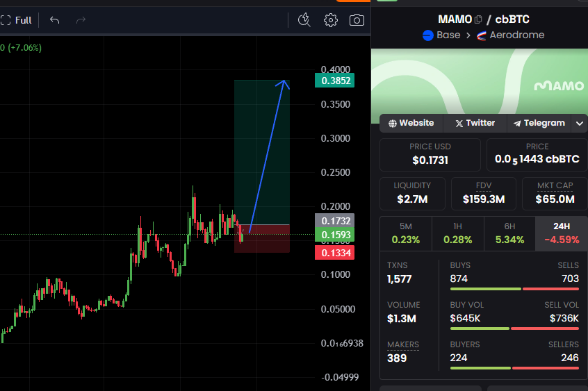588x391 pixels.
Task: Click the 0.2000 price axis label
Action: (x=336, y=206)
